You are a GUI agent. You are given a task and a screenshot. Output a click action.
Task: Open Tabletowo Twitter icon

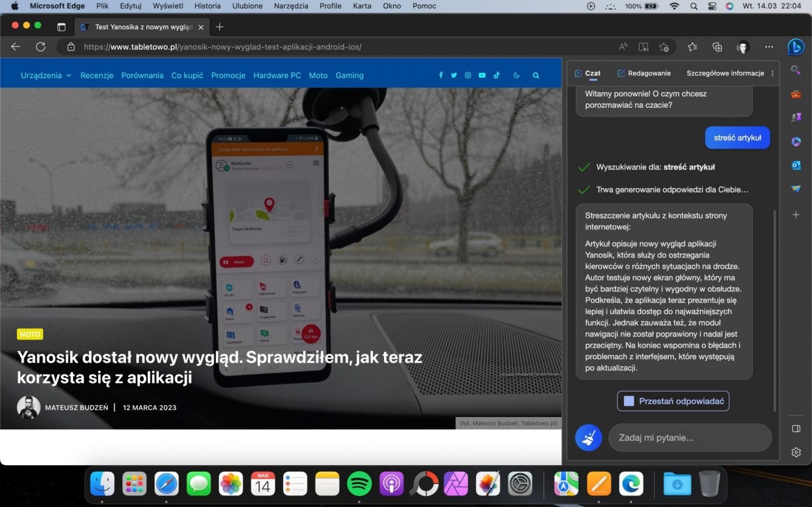coord(454,75)
